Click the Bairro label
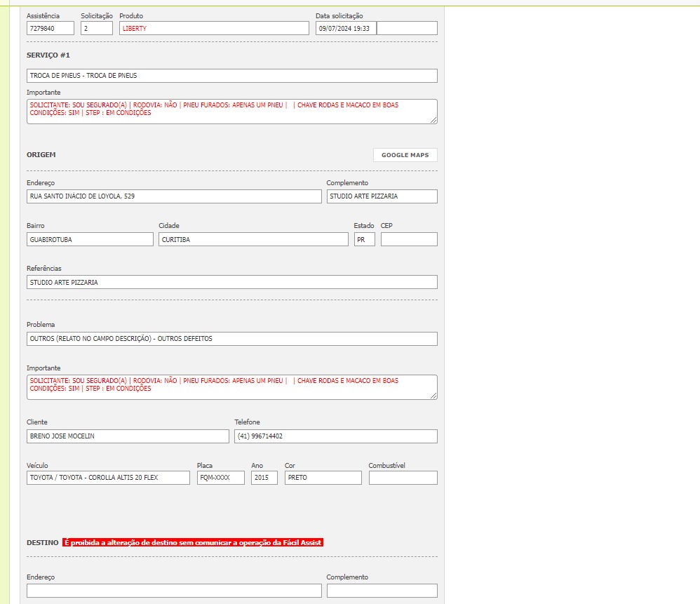 point(36,225)
